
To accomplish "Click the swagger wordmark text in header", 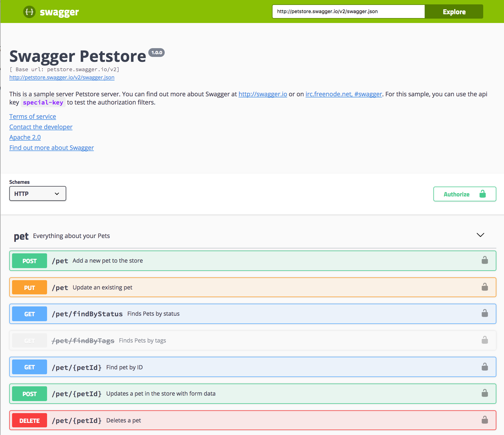I will [59, 12].
